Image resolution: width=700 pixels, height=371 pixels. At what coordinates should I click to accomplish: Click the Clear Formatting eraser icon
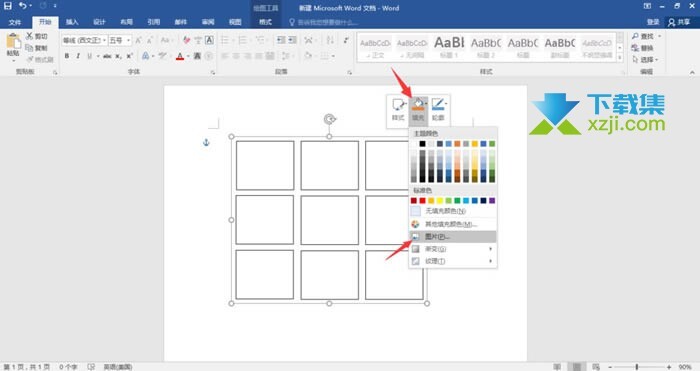[187, 40]
